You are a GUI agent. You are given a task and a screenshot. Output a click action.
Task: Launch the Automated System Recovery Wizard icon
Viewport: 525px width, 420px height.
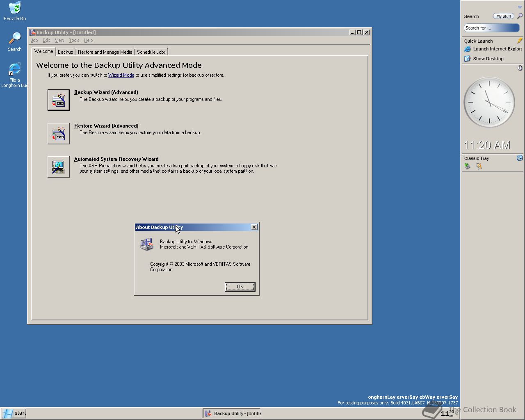(59, 167)
